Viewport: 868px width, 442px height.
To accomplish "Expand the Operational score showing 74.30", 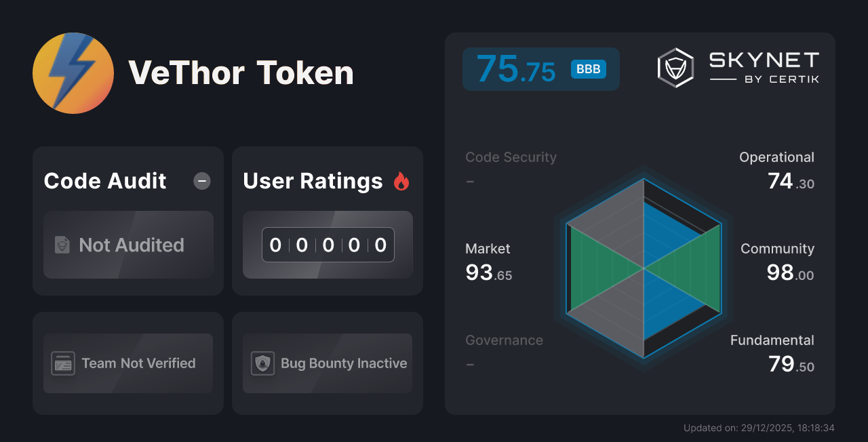I will point(776,168).
